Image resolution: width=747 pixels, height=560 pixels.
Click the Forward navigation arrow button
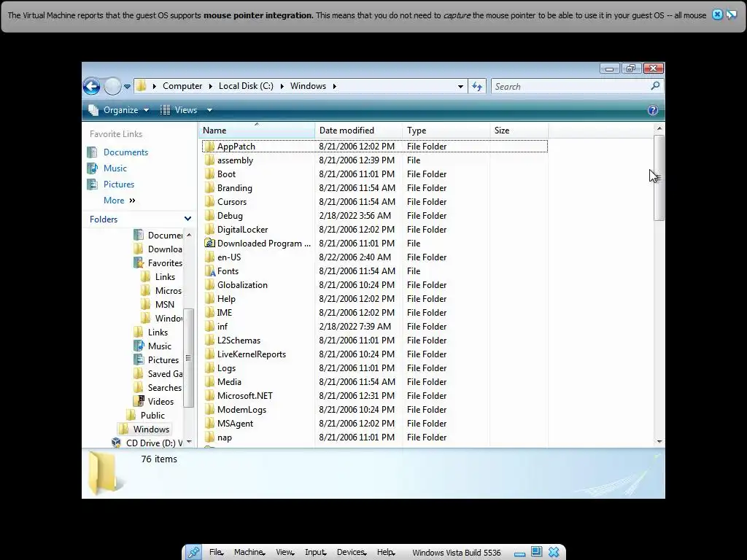[112, 87]
